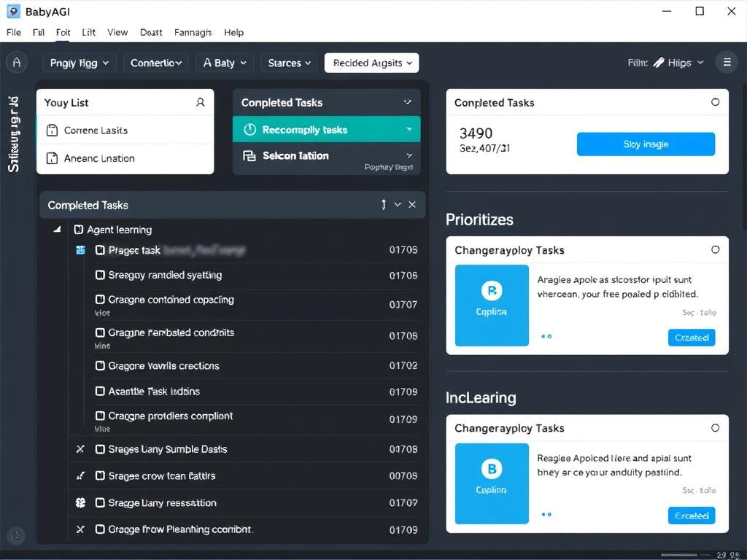Click Pophey fiıgıd link text
Screen dimensions: 747x560
pos(389,167)
